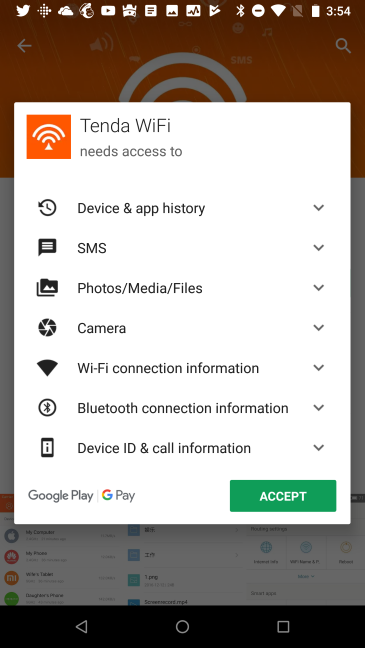Open search with the magnifier icon
Screen dimensions: 365x648
click(343, 46)
